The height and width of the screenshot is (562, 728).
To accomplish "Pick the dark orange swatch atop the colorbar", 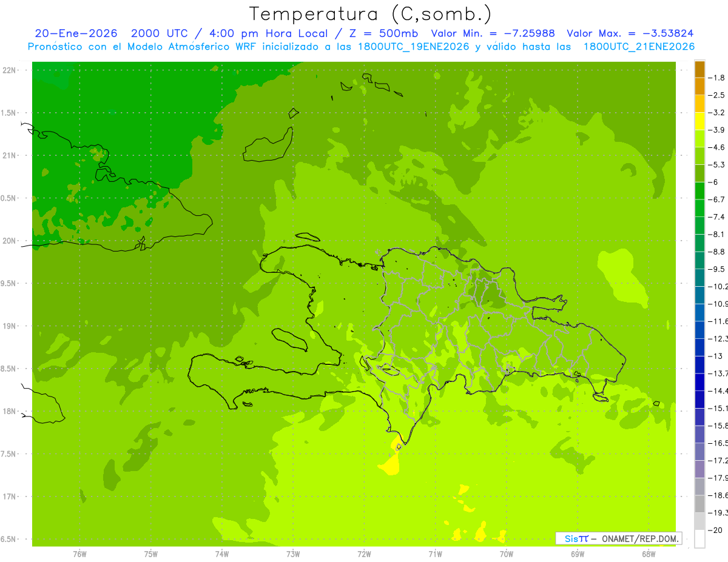I will click(699, 69).
